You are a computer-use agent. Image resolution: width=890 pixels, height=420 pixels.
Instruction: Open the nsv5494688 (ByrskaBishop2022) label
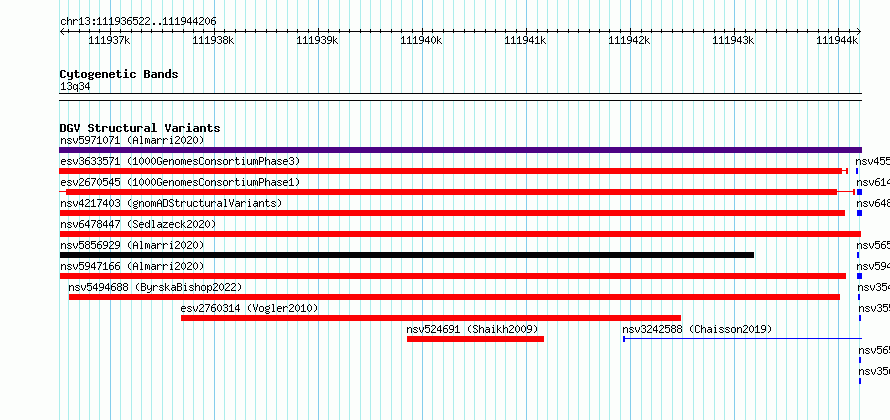click(x=155, y=287)
